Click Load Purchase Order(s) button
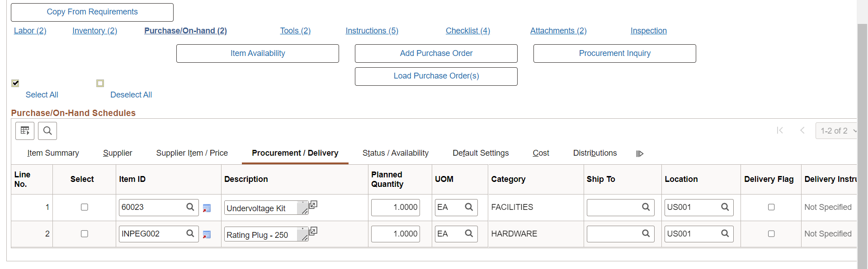The height and width of the screenshot is (269, 868). (x=436, y=76)
